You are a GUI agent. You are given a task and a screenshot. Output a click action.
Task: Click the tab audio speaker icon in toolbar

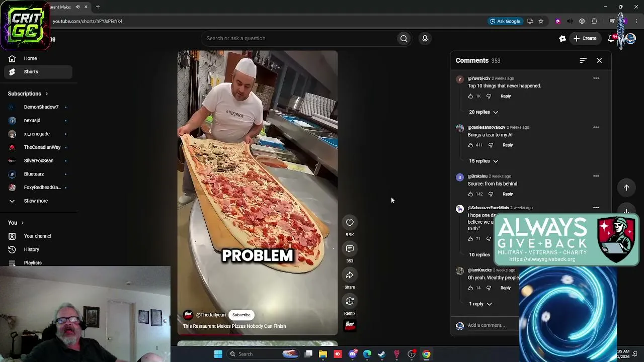570,21
